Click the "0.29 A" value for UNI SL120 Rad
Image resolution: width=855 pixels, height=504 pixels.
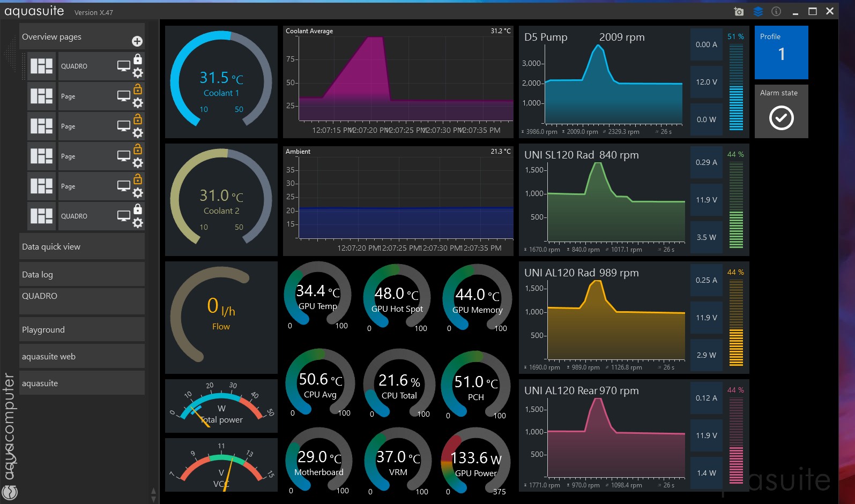coord(707,162)
